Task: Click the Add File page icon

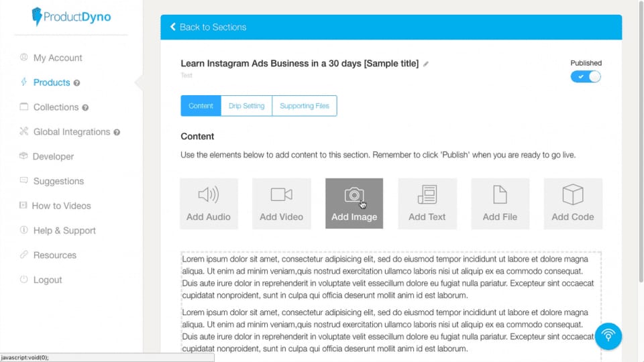Action: tap(500, 194)
